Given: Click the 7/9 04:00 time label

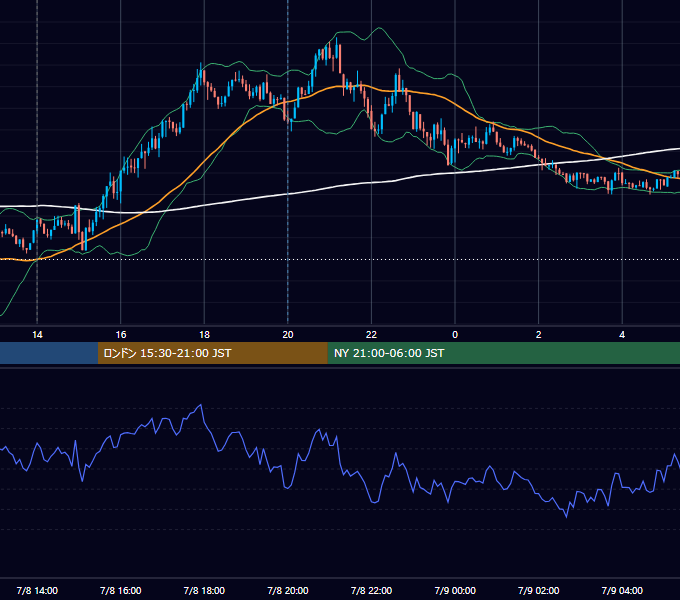Looking at the screenshot, I should click(x=622, y=590).
